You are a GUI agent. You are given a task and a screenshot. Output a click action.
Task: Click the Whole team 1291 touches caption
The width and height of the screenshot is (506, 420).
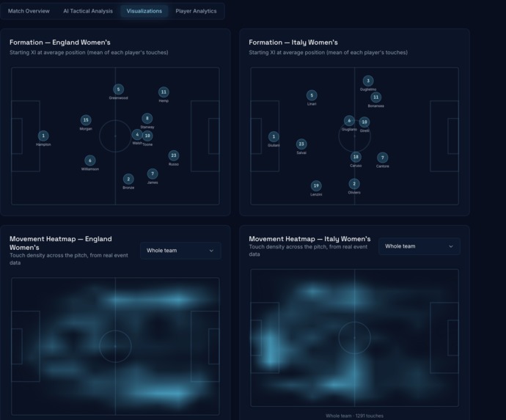(x=355, y=416)
